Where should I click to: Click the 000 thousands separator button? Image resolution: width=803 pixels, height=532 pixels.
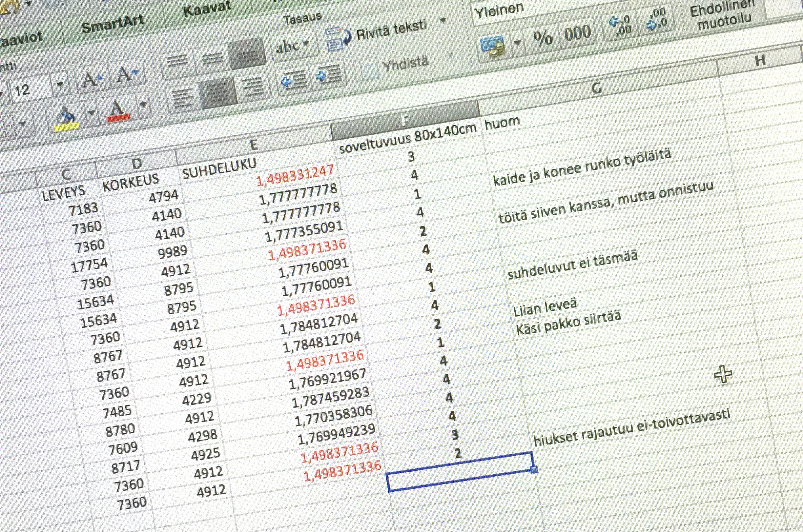[x=578, y=33]
